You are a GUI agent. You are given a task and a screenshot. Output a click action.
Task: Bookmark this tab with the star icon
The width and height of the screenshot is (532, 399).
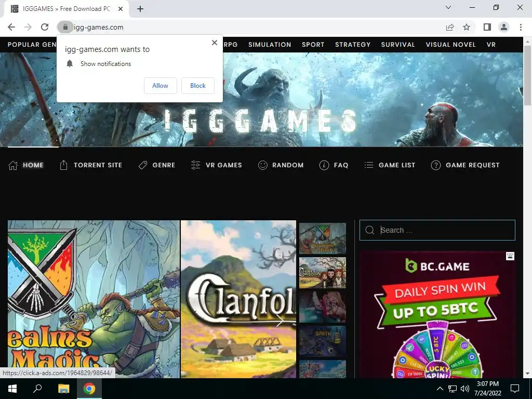coord(467,27)
